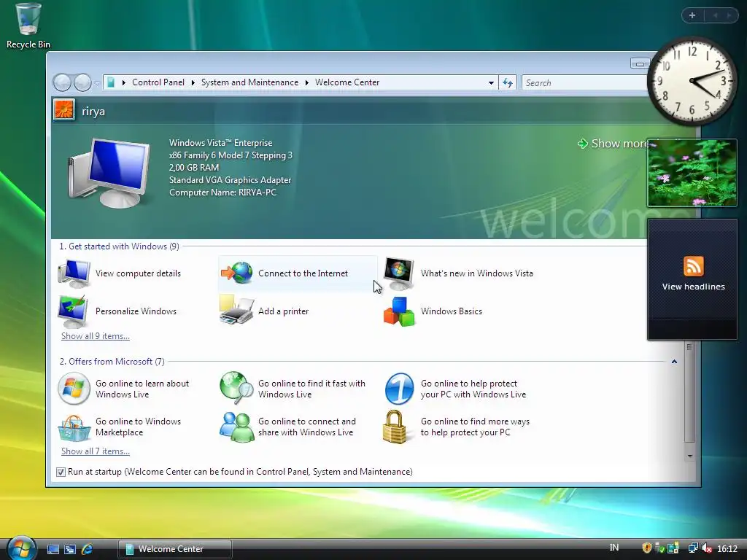Open the Recycle Bin desktop icon
Image resolution: width=747 pixels, height=560 pixels.
(x=28, y=26)
